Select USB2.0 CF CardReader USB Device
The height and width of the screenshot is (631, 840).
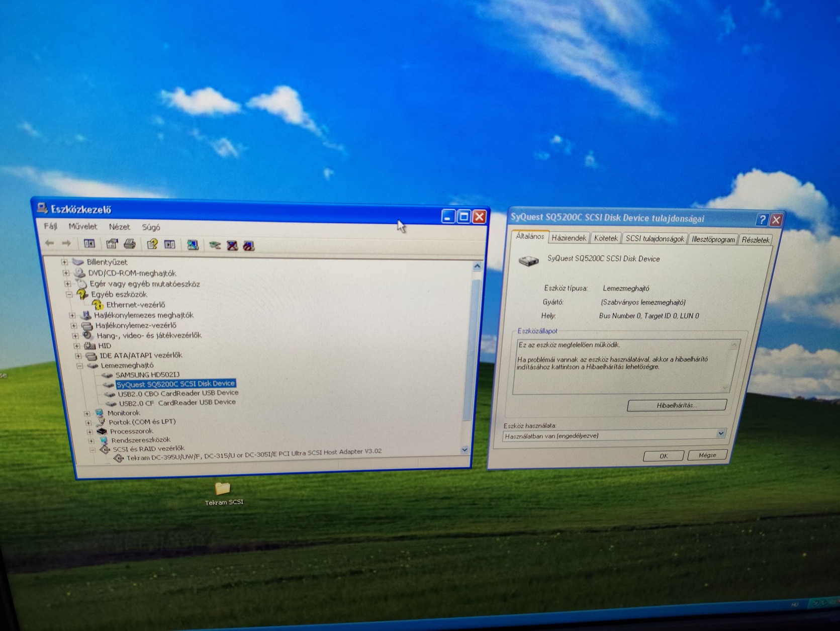[177, 403]
